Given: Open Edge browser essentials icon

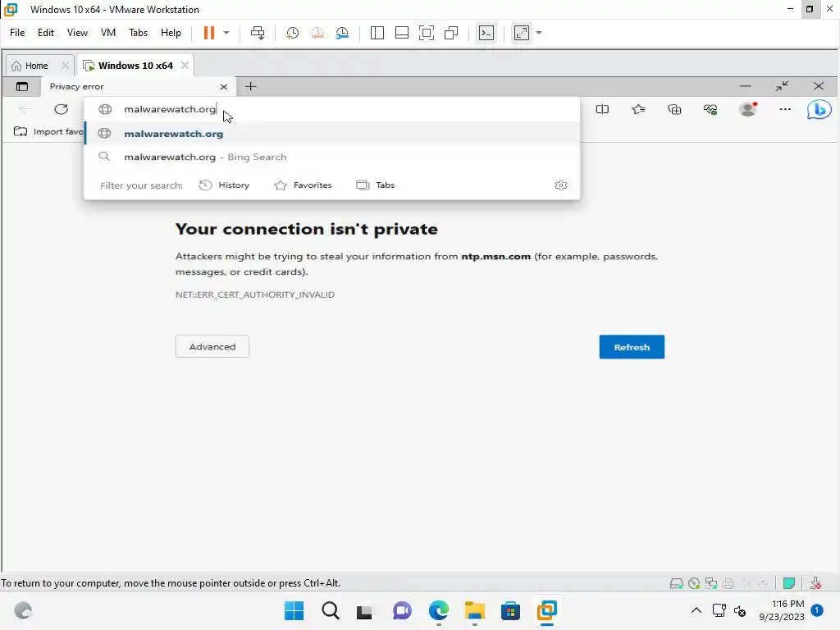Looking at the screenshot, I should tap(710, 109).
